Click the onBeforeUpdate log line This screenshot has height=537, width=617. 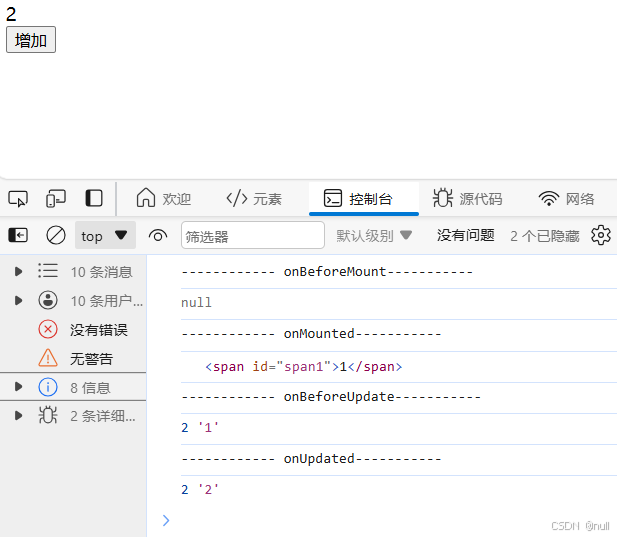(x=331, y=397)
